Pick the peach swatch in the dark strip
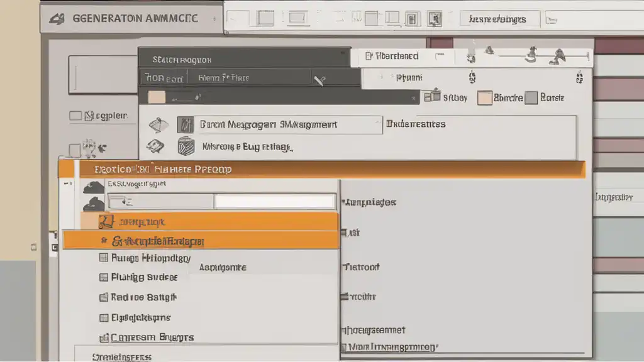 pyautogui.click(x=157, y=97)
